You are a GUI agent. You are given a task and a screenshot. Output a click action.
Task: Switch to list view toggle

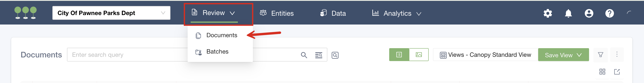click(399, 55)
